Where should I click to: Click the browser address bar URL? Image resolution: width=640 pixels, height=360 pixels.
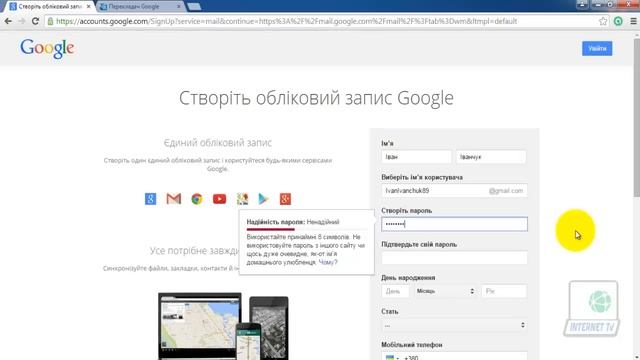pos(287,21)
